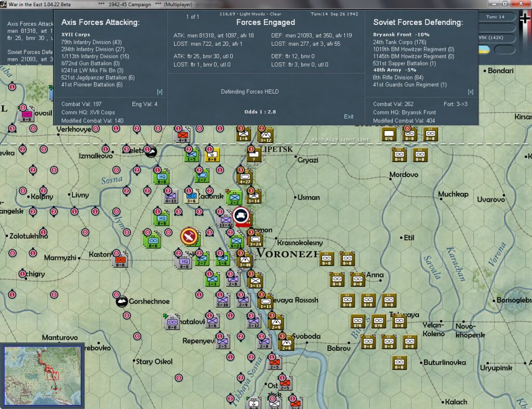Select the green 6=21 infantry stack
Screen dimensions: 532x409
point(236,241)
